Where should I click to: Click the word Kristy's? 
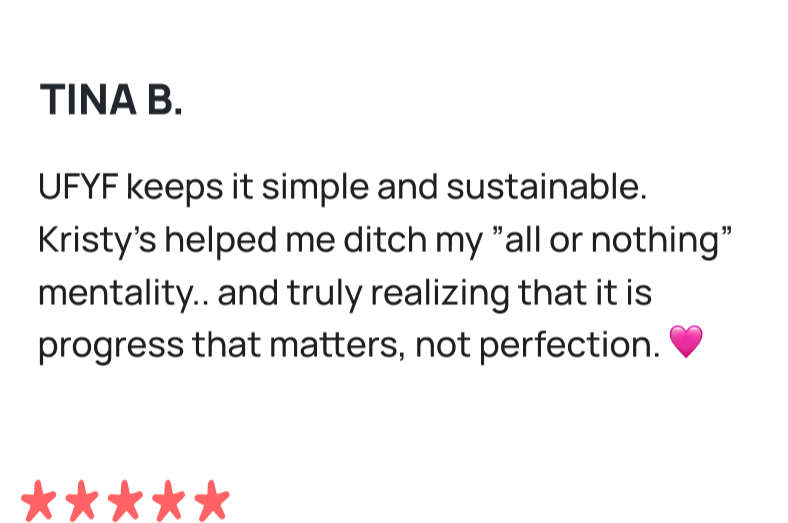coord(97,240)
